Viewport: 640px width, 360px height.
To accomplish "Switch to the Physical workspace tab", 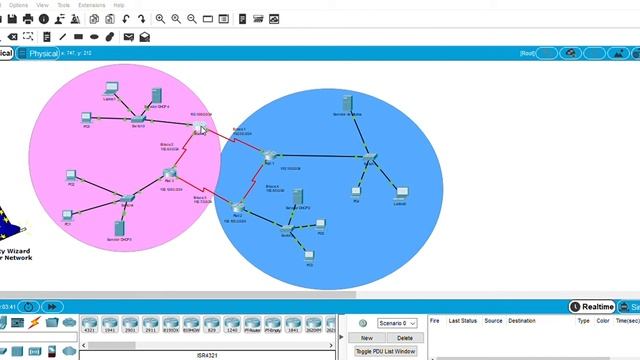I will click(39, 53).
